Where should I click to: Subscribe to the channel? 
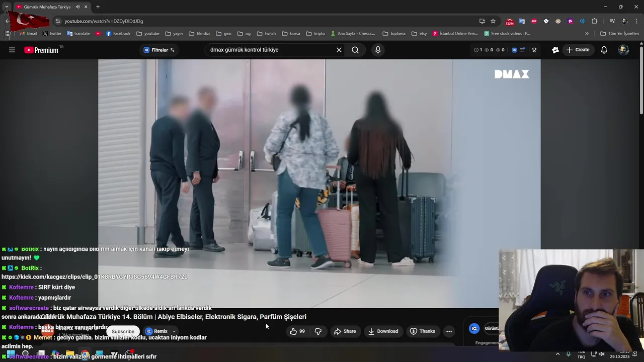[123, 331]
